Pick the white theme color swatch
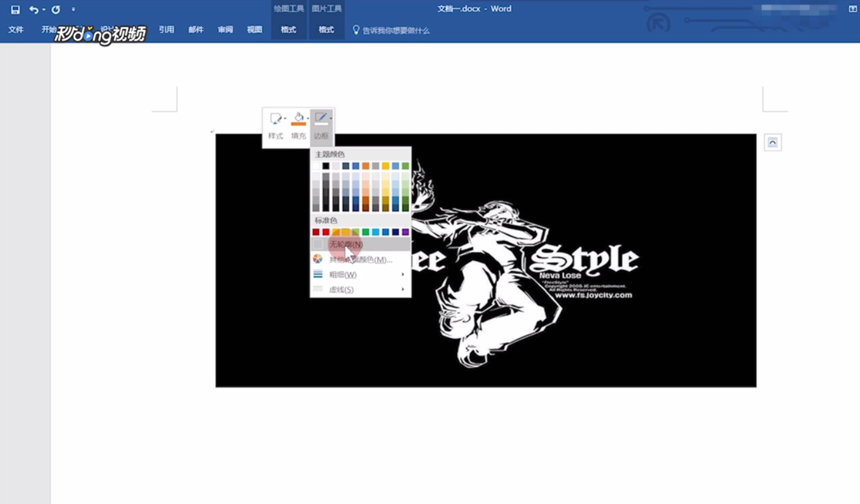 pyautogui.click(x=316, y=166)
